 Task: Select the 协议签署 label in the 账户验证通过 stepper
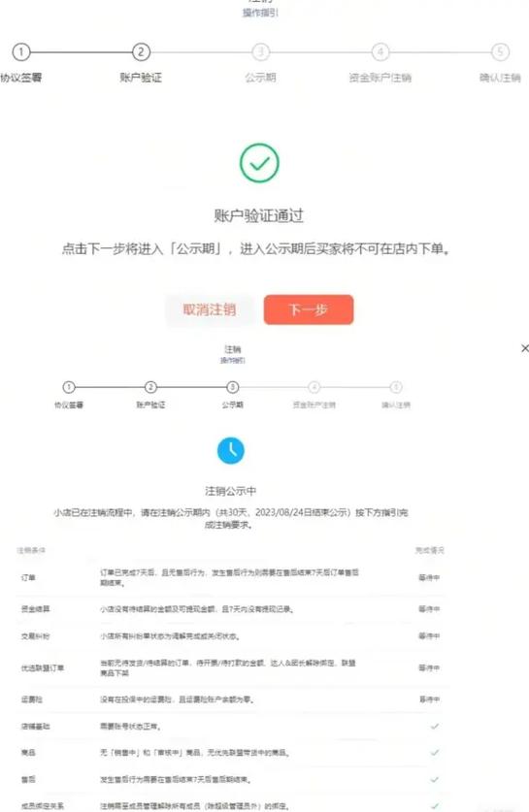point(20,78)
